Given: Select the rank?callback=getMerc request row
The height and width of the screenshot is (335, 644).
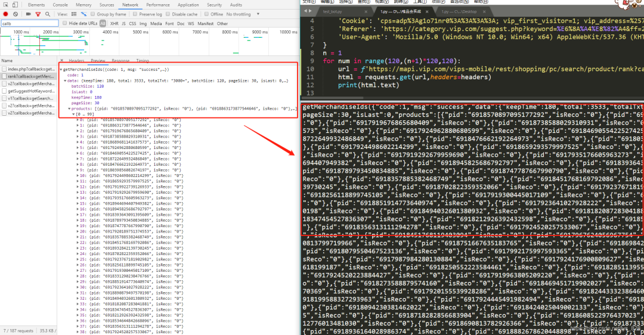Looking at the screenshot, I should [x=29, y=76].
